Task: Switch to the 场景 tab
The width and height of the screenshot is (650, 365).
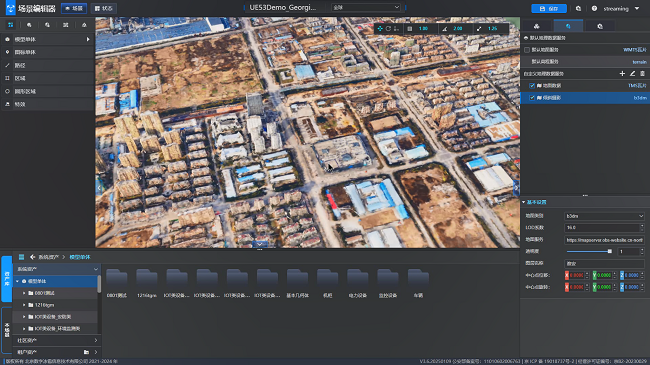Action: pyautogui.click(x=74, y=8)
